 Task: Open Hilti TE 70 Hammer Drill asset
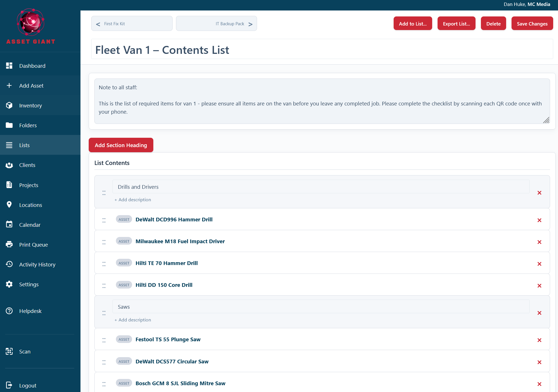pyautogui.click(x=167, y=263)
